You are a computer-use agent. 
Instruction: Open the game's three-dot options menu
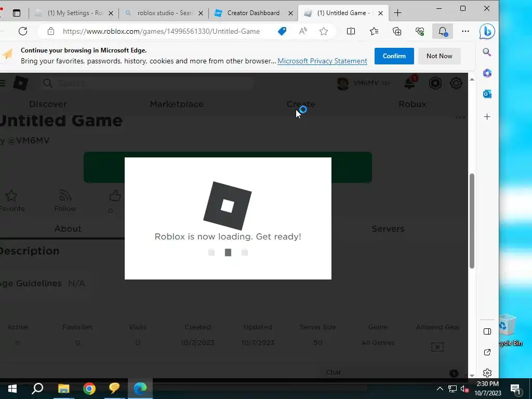point(460,117)
